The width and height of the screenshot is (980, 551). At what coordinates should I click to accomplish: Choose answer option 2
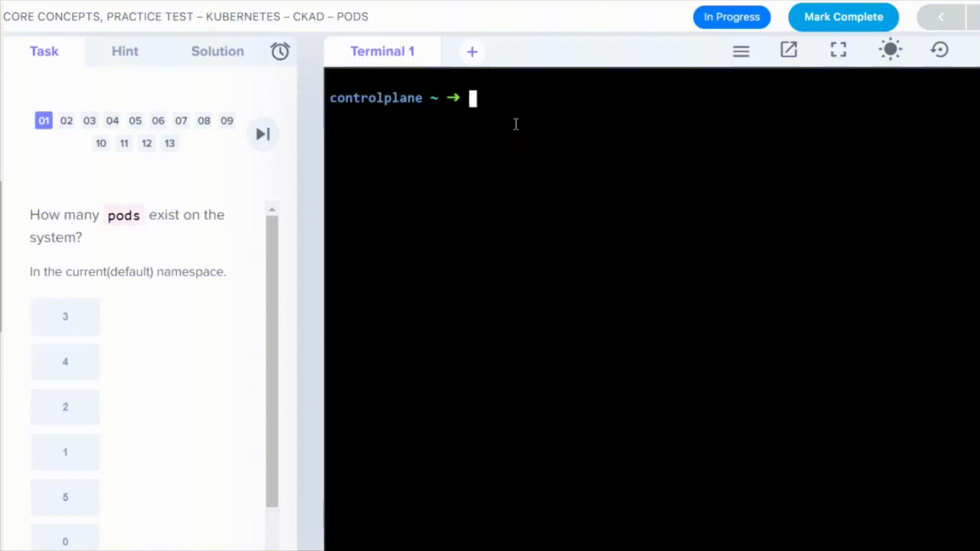pyautogui.click(x=65, y=407)
